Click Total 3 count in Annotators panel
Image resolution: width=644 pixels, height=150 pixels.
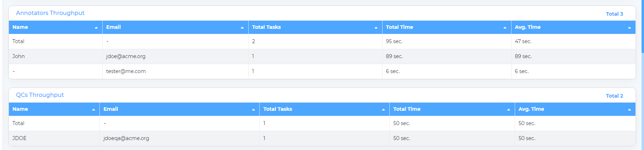615,14
